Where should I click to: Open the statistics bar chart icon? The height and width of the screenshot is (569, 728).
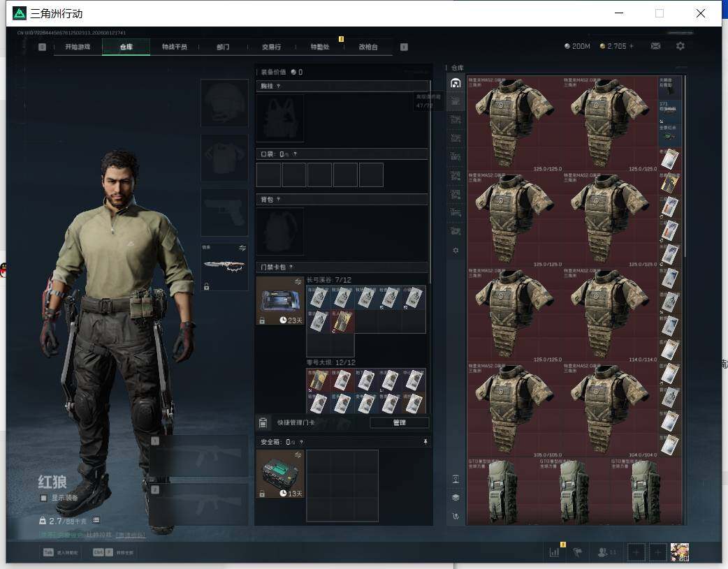pos(554,552)
